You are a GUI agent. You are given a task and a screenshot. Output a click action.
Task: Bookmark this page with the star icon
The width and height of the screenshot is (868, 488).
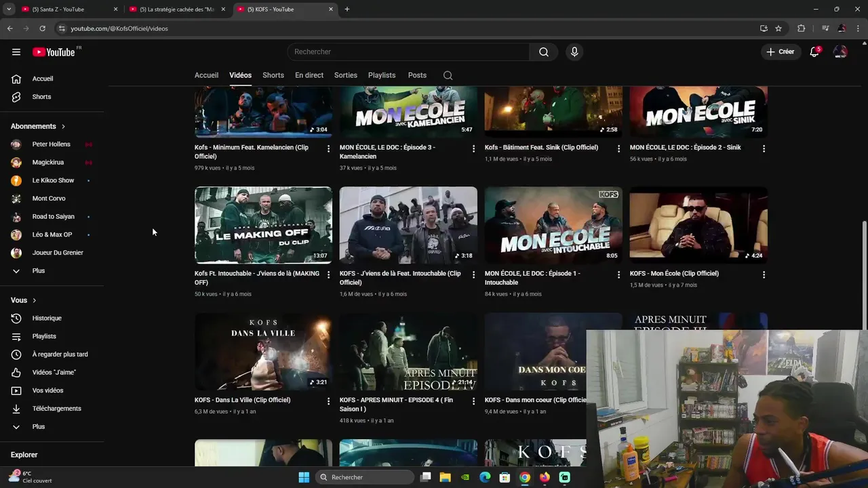(x=778, y=28)
